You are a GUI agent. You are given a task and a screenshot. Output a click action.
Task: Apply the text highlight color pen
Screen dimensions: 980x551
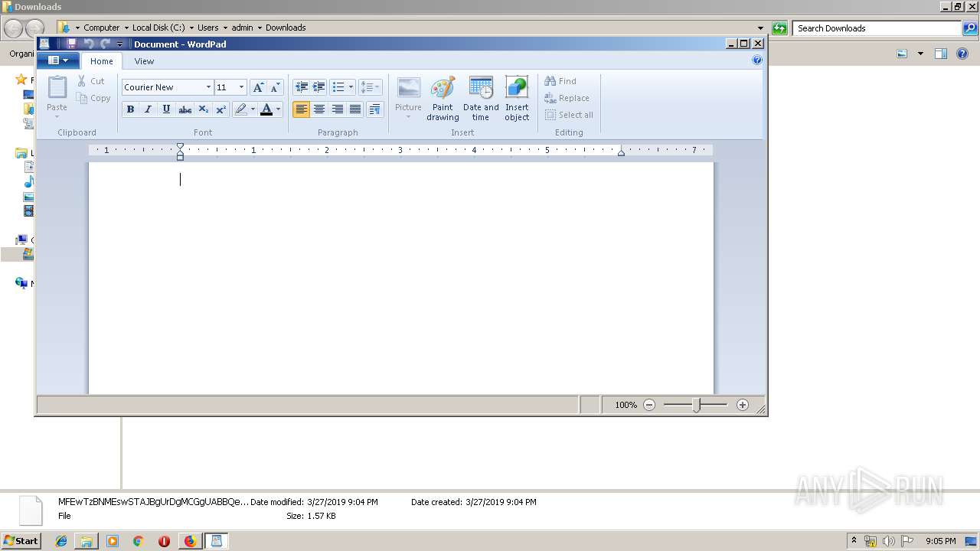pyautogui.click(x=240, y=109)
